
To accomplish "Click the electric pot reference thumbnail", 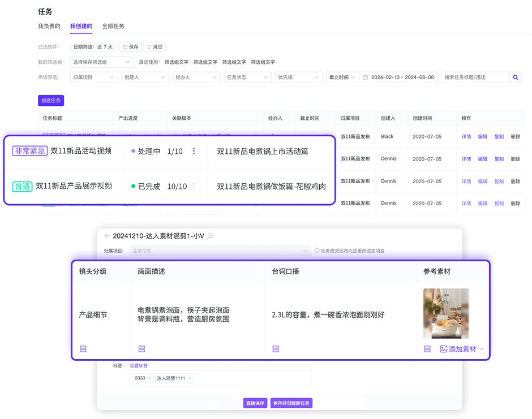I will (x=446, y=314).
